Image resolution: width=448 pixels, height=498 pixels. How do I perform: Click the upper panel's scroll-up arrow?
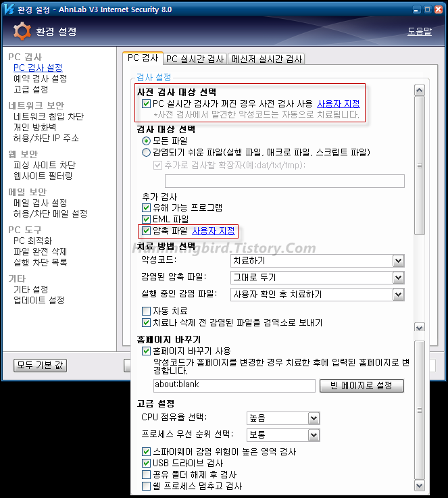419,91
